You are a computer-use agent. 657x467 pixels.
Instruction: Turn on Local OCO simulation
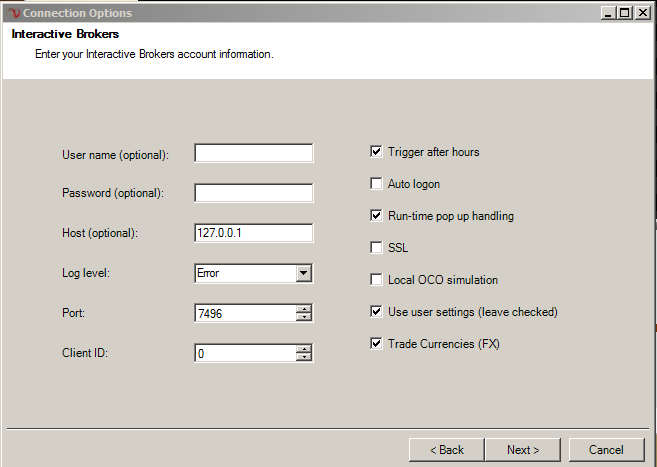[x=376, y=280]
